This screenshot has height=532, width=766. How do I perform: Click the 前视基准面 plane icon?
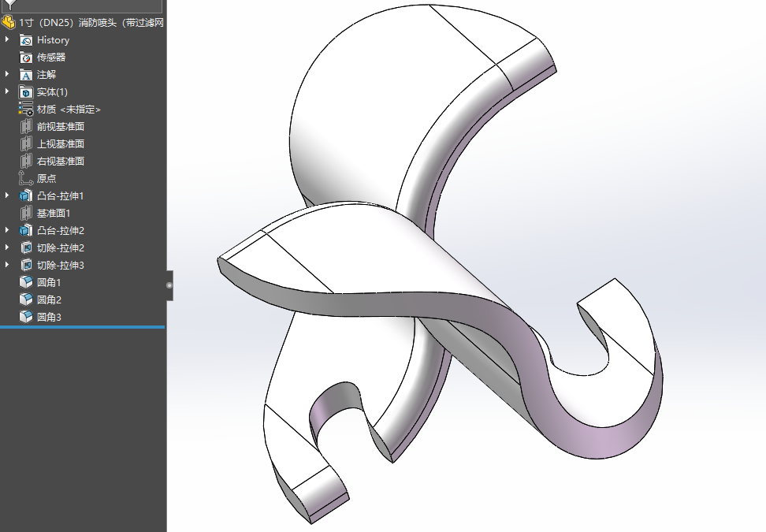(26, 127)
